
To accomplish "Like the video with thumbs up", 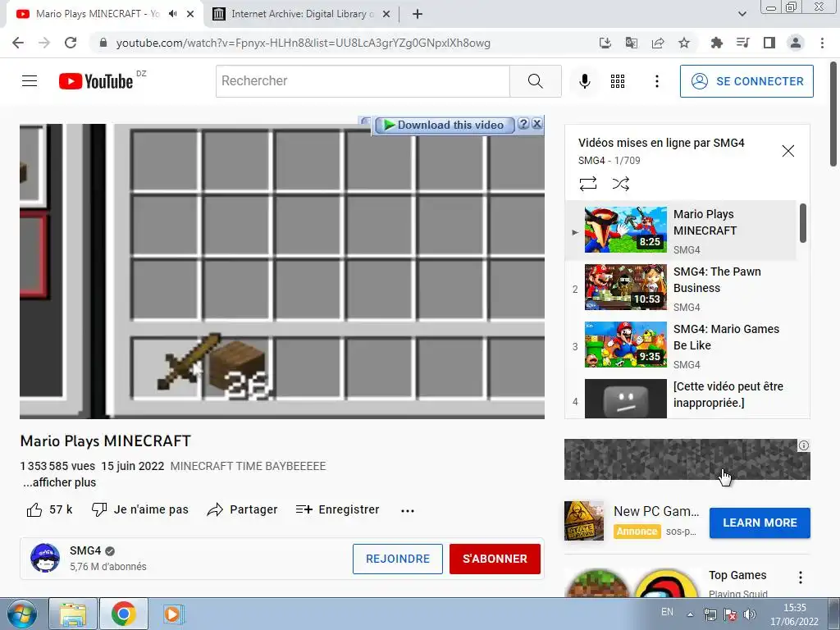I will pos(49,509).
